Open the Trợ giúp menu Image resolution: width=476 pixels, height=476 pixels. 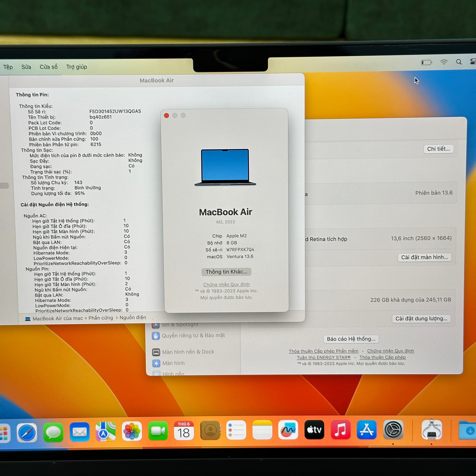(x=77, y=67)
